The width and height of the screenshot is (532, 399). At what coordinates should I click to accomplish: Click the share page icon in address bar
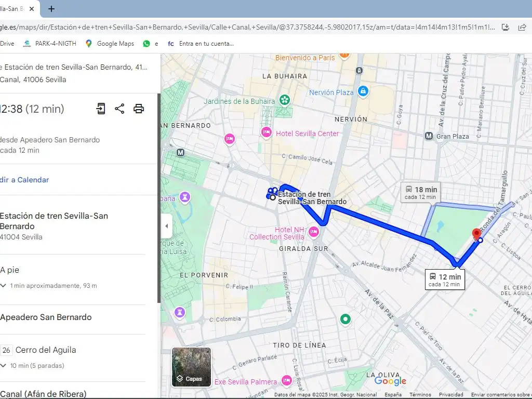522,28
